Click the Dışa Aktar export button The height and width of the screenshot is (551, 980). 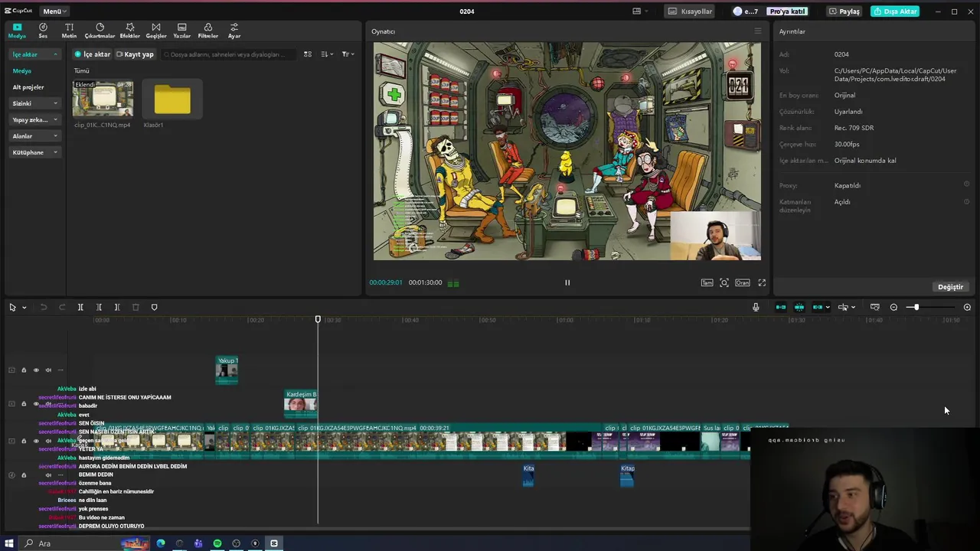click(895, 11)
